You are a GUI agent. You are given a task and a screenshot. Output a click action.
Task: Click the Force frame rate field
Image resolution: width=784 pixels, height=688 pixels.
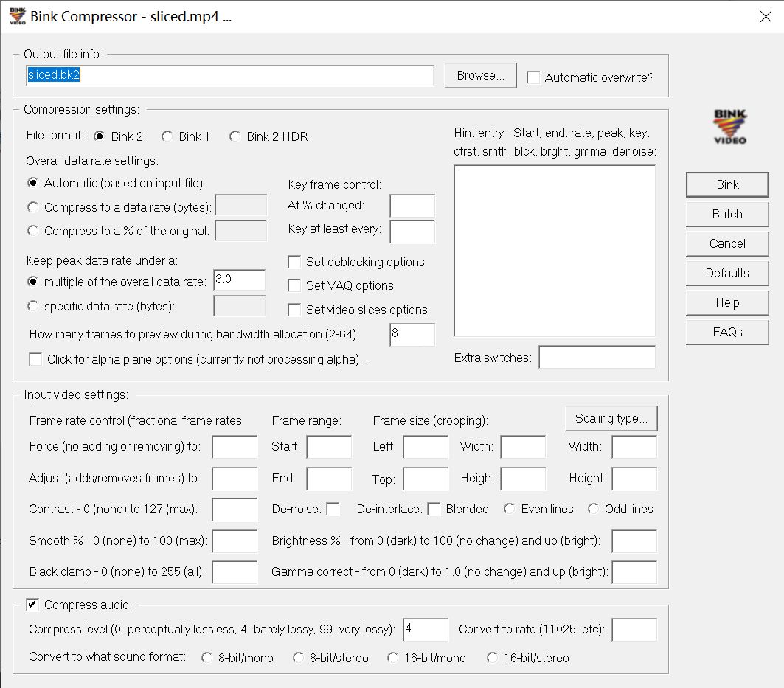click(235, 447)
